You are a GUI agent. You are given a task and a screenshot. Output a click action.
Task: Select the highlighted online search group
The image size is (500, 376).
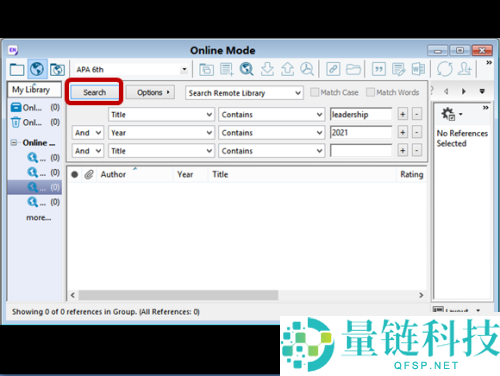(x=35, y=187)
